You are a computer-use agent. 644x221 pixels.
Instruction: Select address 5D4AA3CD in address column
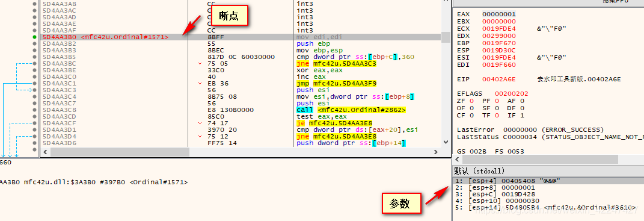[59, 116]
